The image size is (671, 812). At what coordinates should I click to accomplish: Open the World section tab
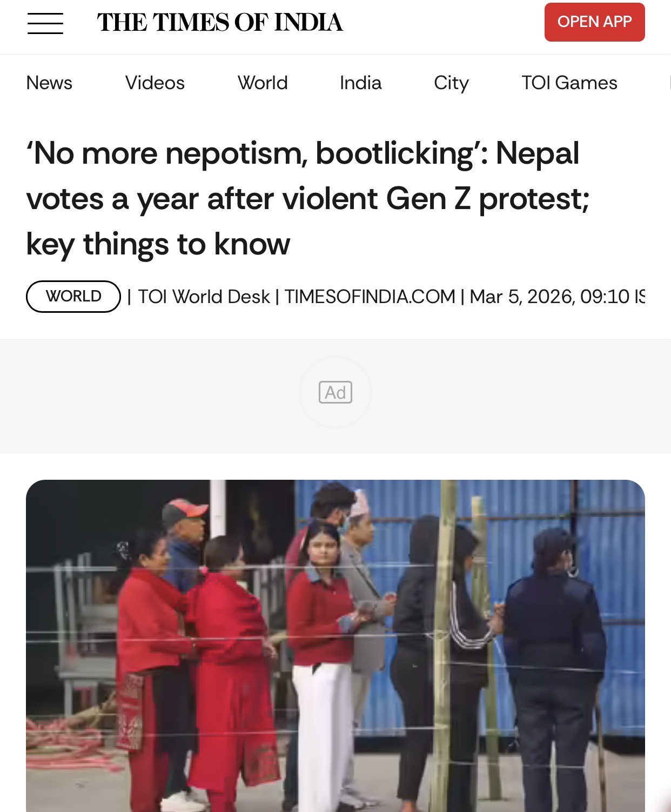pos(263,83)
